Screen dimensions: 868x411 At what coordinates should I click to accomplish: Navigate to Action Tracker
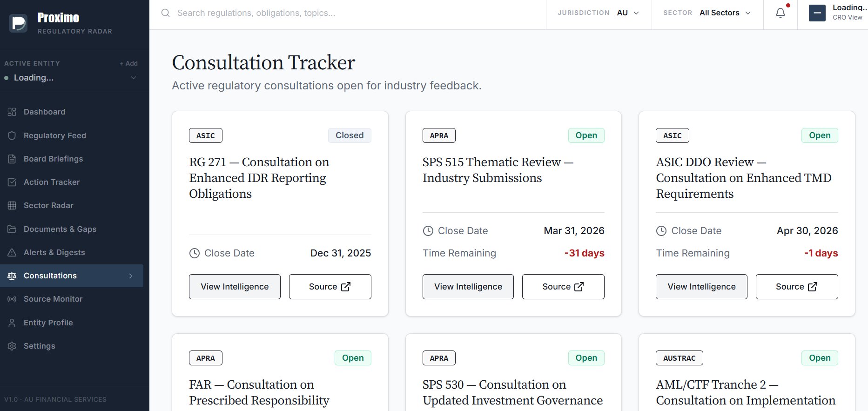pyautogui.click(x=72, y=182)
